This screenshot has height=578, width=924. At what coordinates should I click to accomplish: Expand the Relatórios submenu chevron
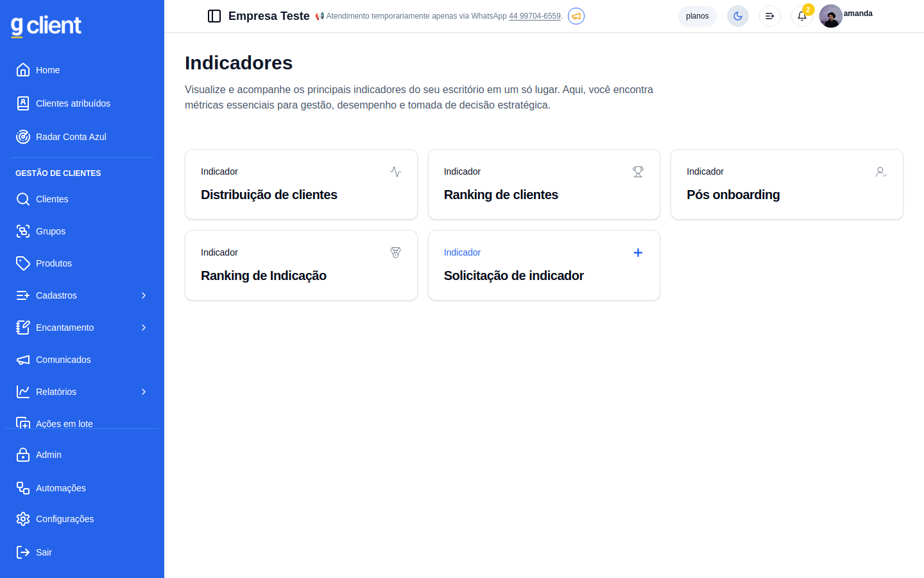[x=144, y=392]
